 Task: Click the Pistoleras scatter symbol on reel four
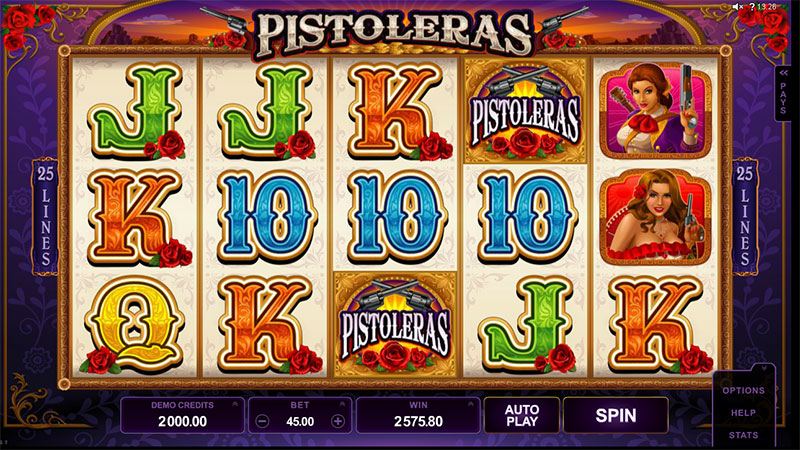point(526,111)
